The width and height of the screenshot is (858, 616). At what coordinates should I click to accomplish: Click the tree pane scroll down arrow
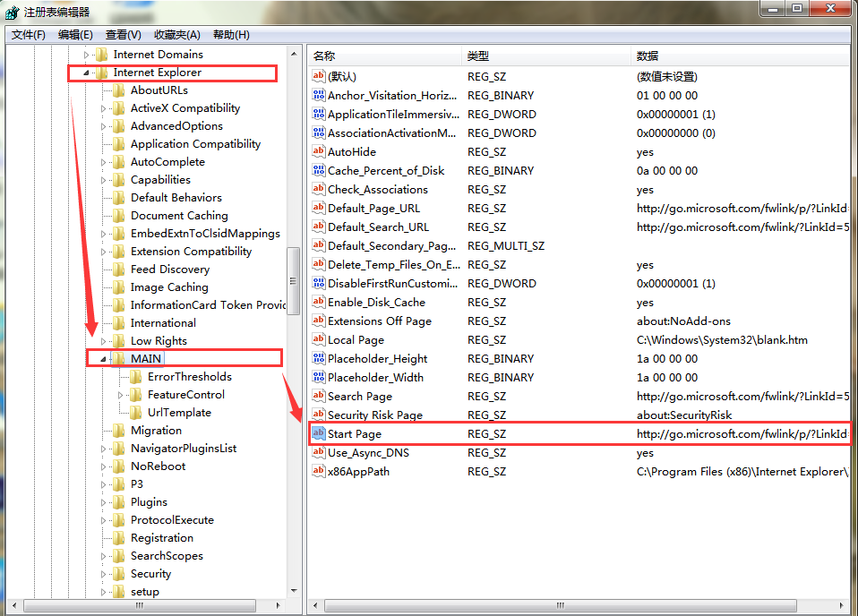pos(294,591)
